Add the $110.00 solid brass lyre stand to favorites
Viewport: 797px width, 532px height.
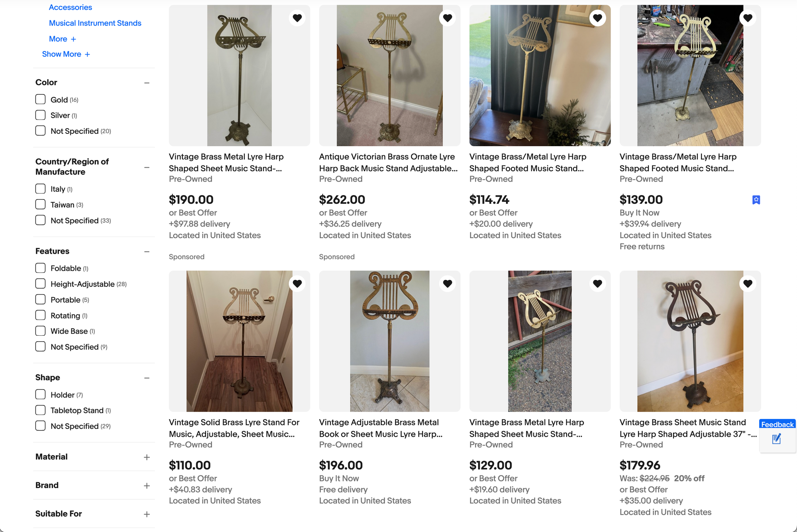pos(297,283)
